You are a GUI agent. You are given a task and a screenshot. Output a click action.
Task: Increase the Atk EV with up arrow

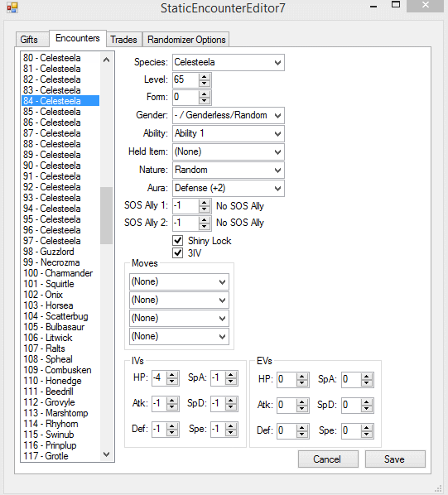coord(302,402)
